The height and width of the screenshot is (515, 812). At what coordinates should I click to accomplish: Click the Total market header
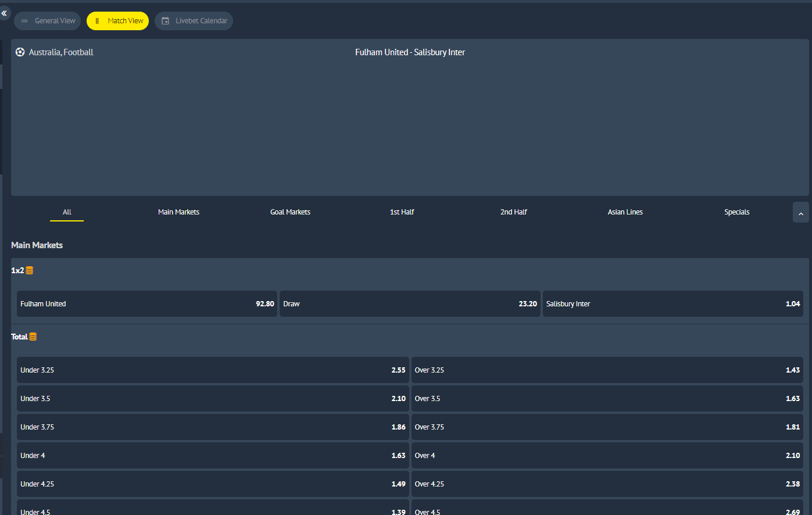click(x=19, y=337)
